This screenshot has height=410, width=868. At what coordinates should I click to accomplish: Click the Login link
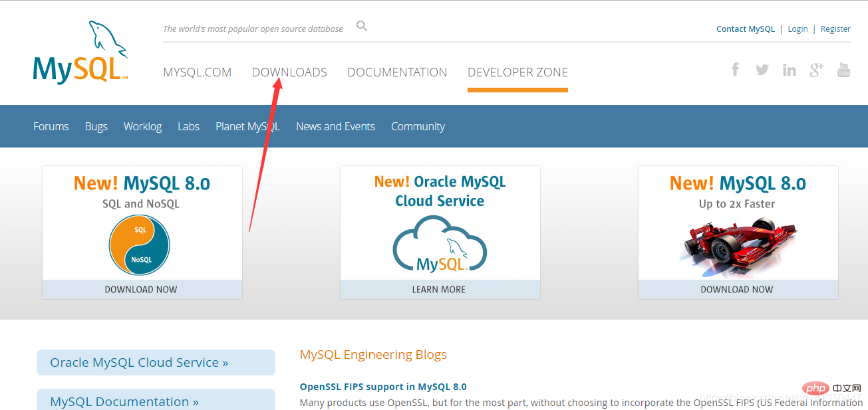coord(797,29)
